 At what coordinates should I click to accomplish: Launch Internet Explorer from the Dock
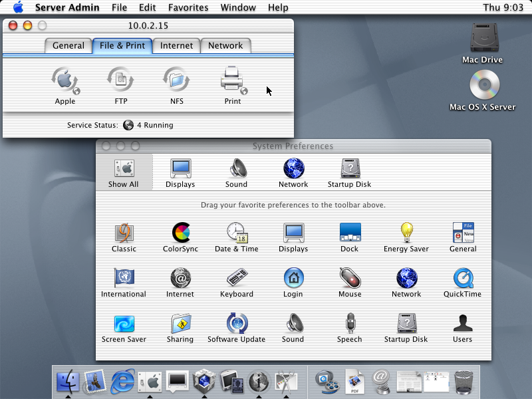pos(122,382)
